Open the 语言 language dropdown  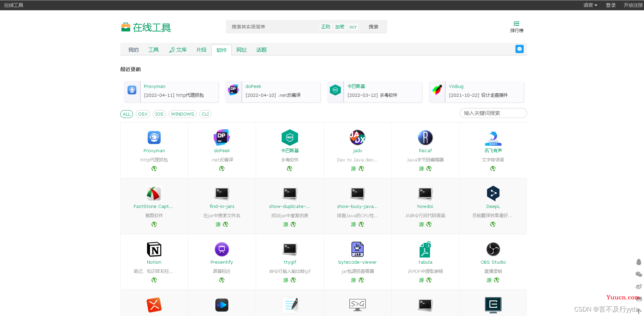(x=590, y=5)
